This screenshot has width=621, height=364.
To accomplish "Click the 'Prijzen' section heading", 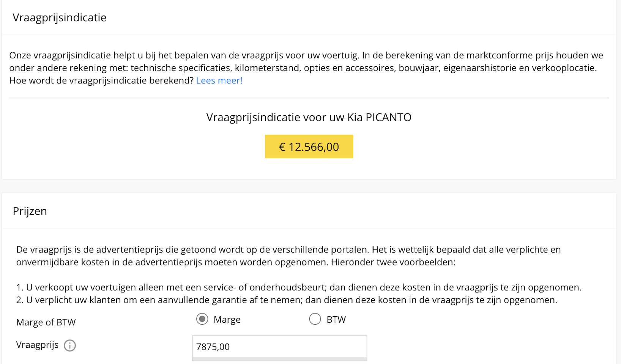I will click(30, 211).
